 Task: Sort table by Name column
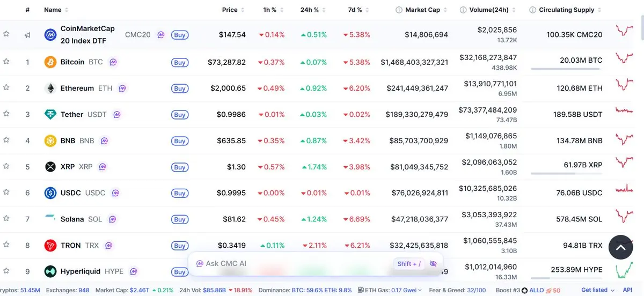[x=56, y=10]
